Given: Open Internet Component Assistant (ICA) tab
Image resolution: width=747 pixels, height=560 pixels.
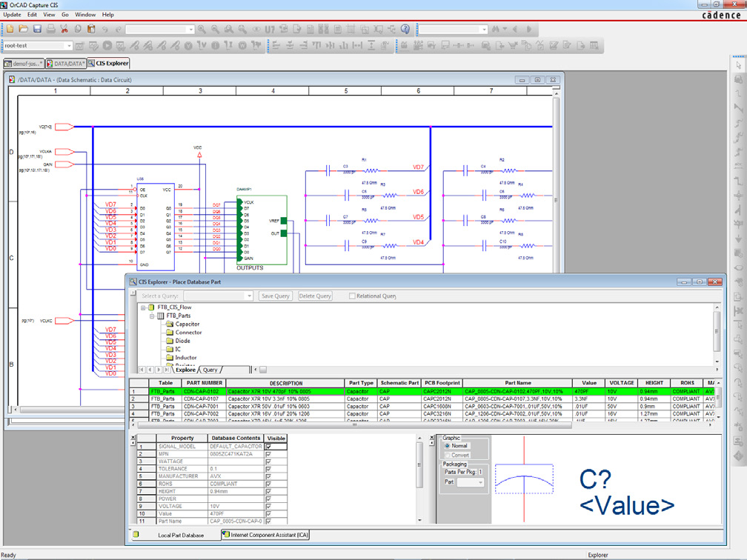Looking at the screenshot, I should (266, 536).
